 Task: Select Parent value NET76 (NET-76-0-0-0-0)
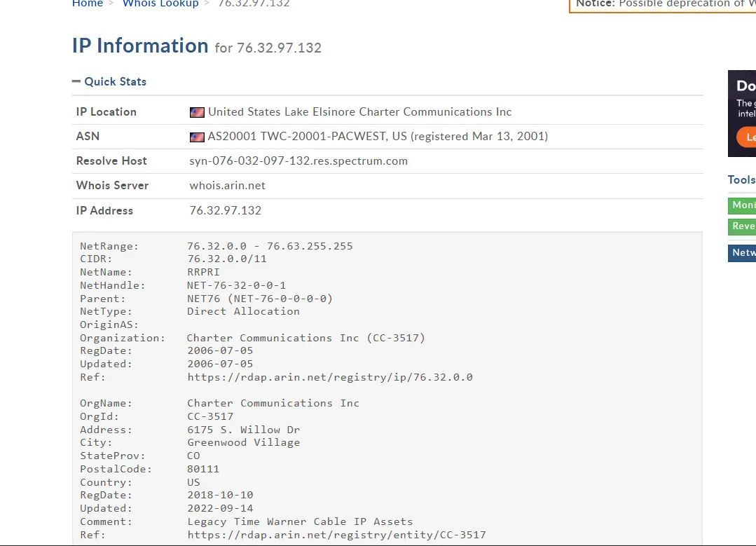click(260, 299)
